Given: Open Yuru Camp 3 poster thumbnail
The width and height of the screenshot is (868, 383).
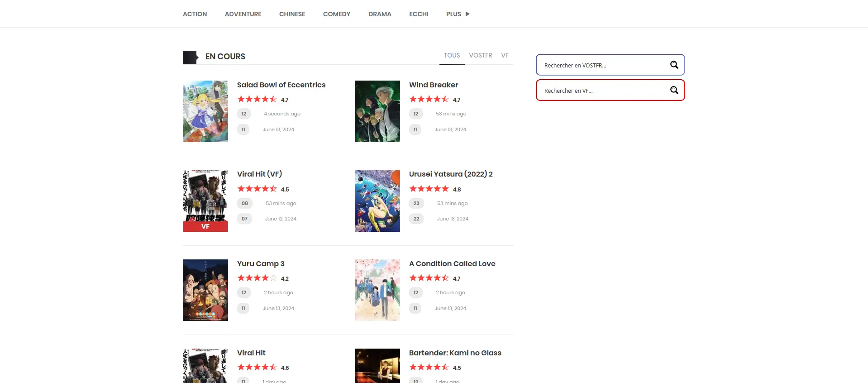Looking at the screenshot, I should (205, 290).
